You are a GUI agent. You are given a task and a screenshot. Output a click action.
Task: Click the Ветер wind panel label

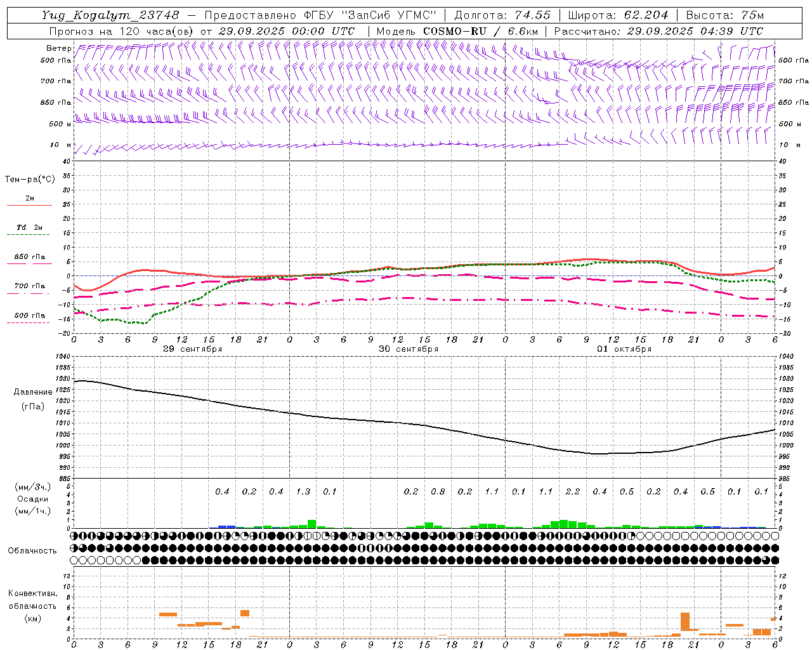(x=58, y=48)
